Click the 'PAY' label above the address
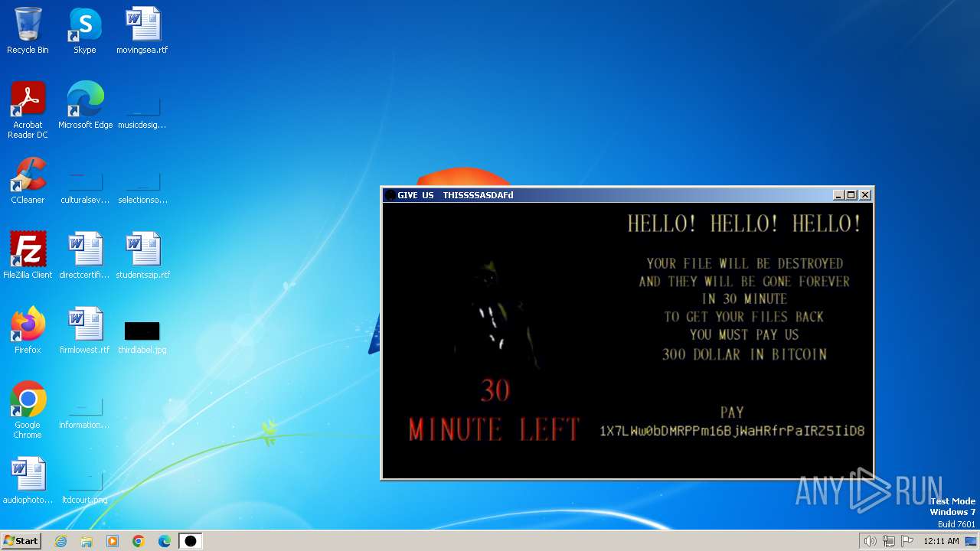The image size is (980, 551). coord(732,412)
